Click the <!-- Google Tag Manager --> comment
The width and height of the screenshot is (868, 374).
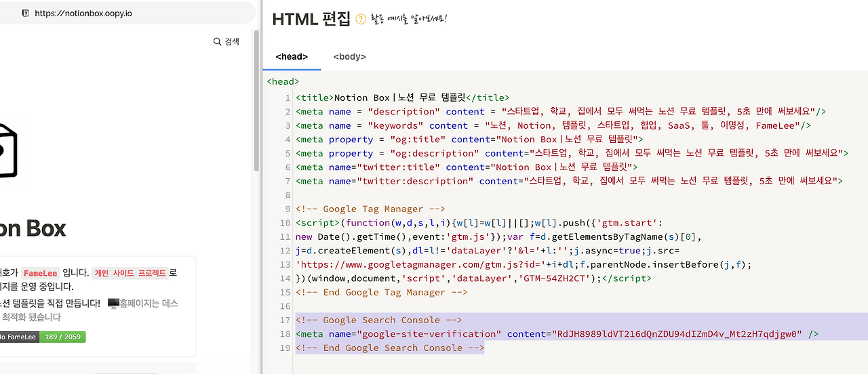(x=370, y=209)
